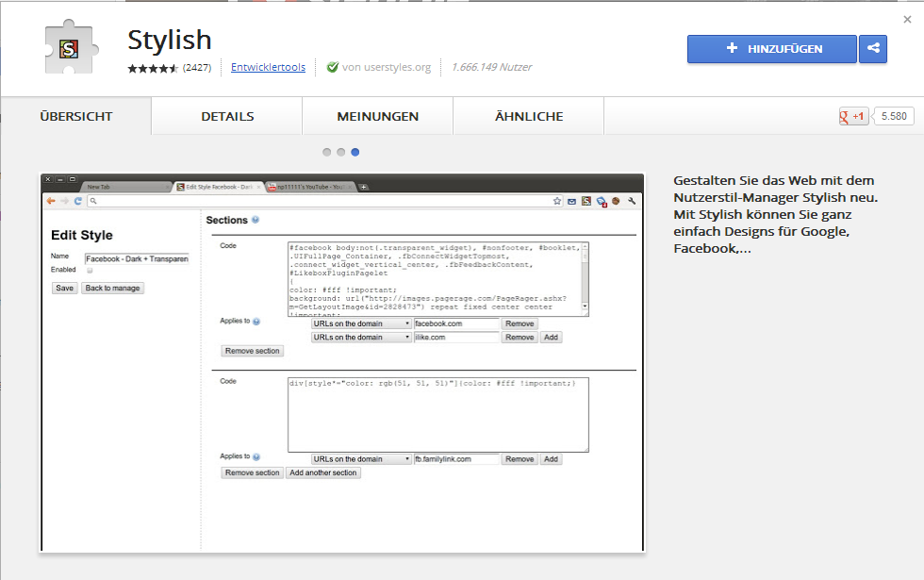Select the YouTube tab in the preview

click(310, 187)
